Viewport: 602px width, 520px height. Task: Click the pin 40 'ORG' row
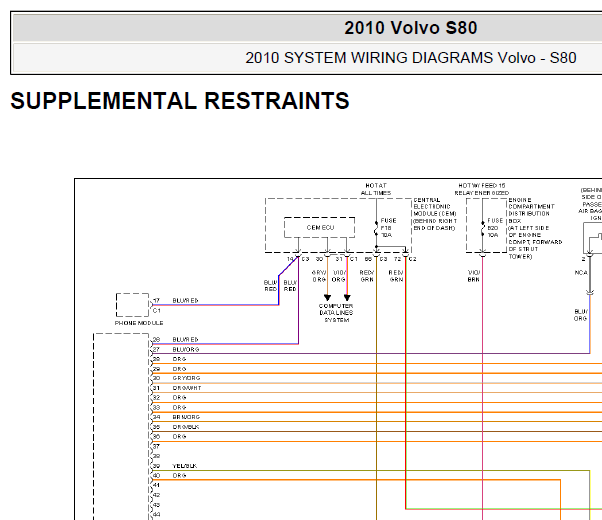pos(170,475)
